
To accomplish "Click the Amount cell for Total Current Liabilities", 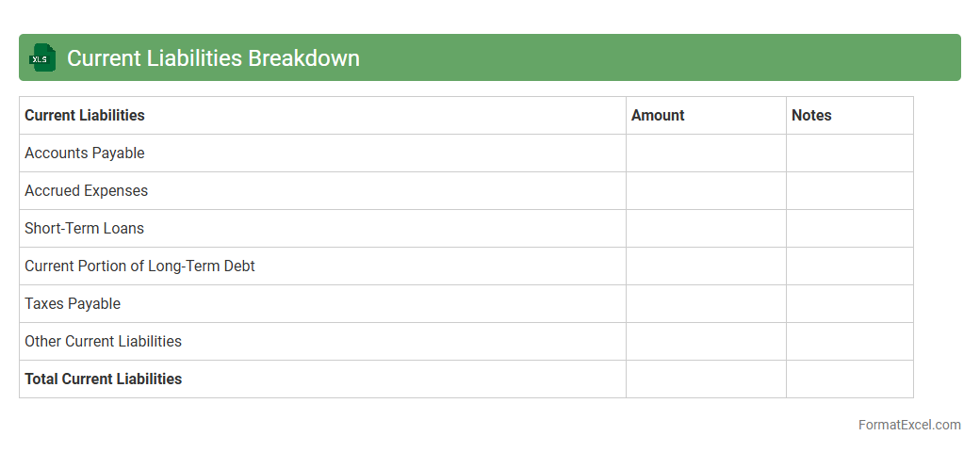I will pyautogui.click(x=706, y=379).
